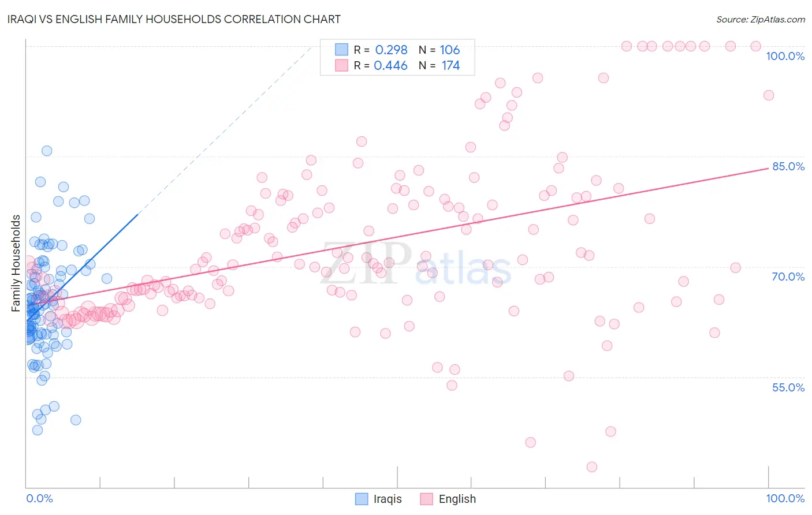Click the Source: ZipAtlas.com text
812x515 pixels.
click(x=761, y=19)
